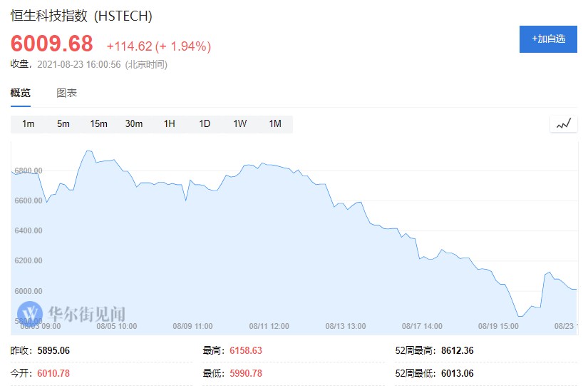Click the 08/11 12:00 axis label
The image size is (588, 386).
pos(269,326)
